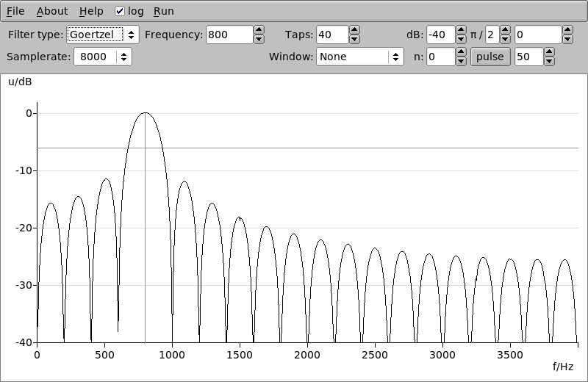Click the field showing 0 after π divisor

coord(538,35)
